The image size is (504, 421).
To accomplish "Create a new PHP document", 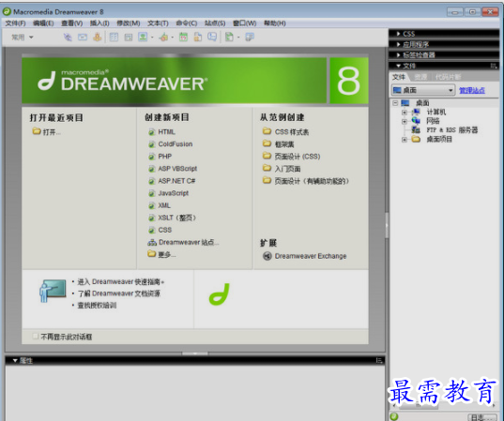I will click(165, 157).
